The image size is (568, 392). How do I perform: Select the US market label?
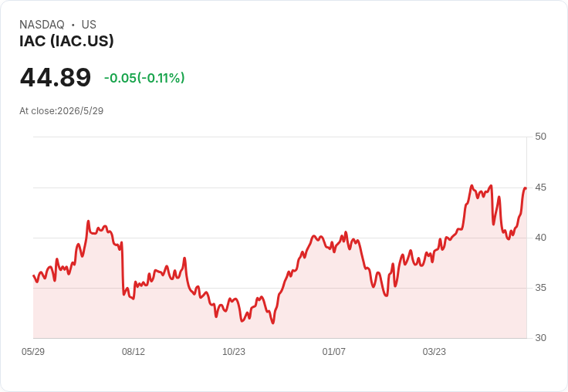point(89,25)
